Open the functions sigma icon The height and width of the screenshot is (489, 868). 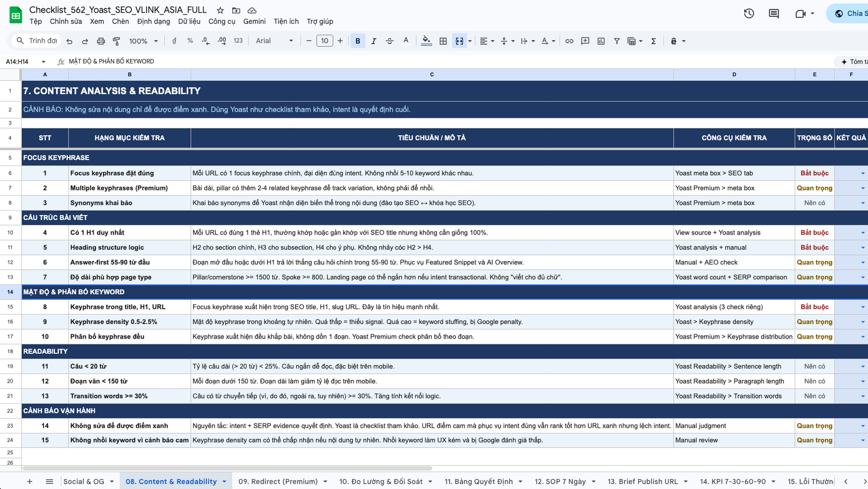click(x=654, y=41)
